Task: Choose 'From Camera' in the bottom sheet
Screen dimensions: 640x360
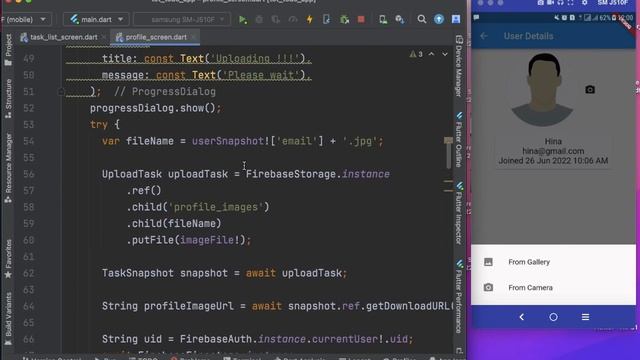Action: click(x=530, y=288)
